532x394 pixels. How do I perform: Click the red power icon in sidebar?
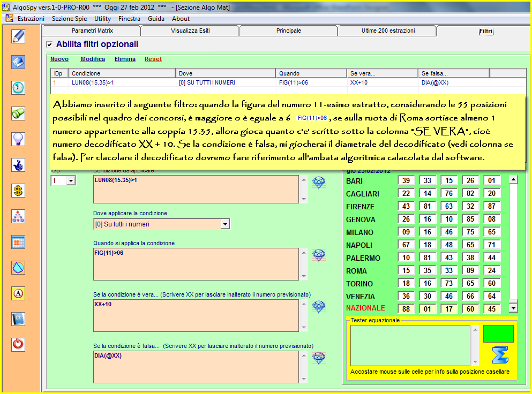click(18, 345)
